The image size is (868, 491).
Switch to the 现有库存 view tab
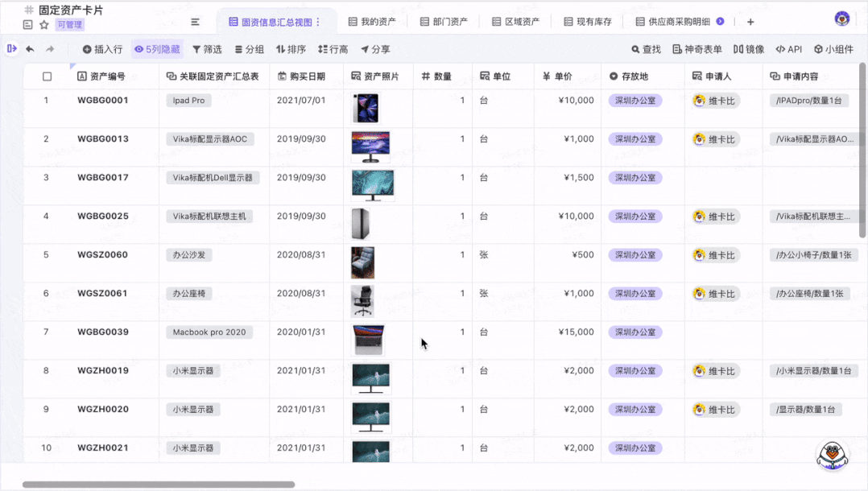coord(588,22)
